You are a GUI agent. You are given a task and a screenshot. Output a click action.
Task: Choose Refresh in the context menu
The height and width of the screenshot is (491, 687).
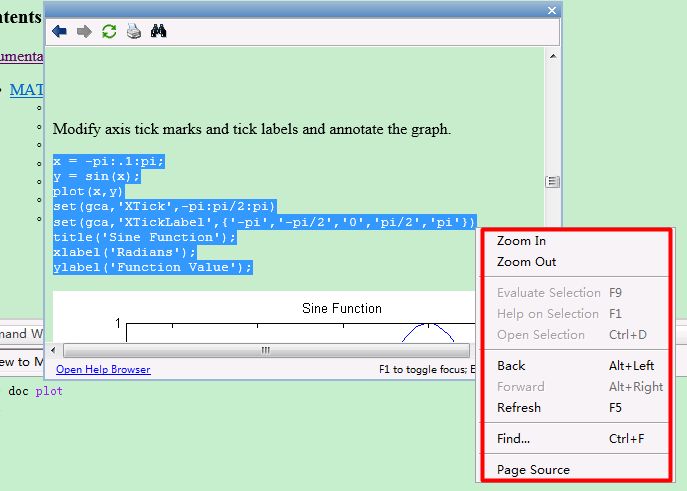576,408
